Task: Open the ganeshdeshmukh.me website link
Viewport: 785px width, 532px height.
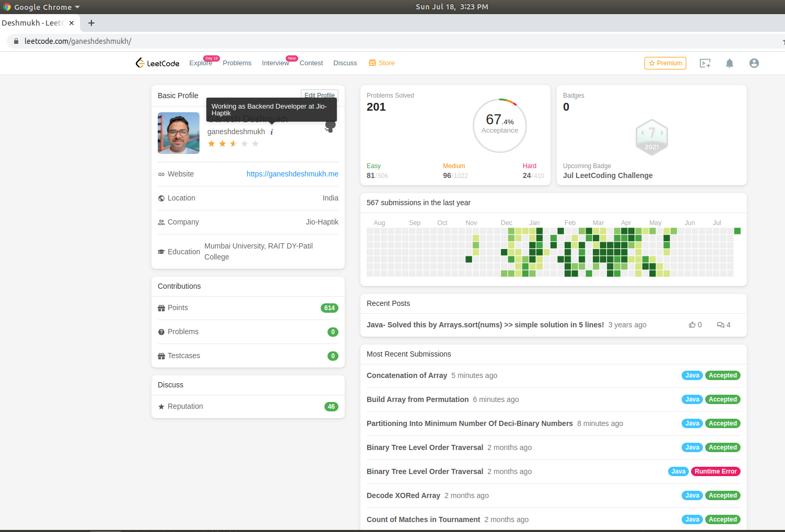Action: tap(292, 174)
